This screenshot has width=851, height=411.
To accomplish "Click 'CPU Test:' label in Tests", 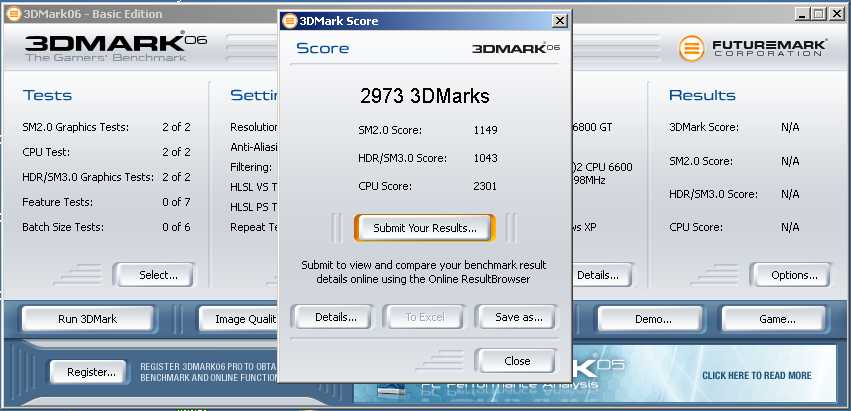I will click(x=46, y=153).
